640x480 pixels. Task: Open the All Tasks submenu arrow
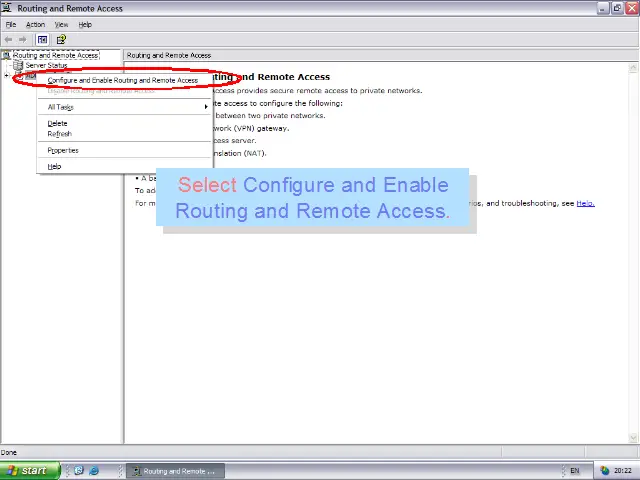click(x=206, y=107)
